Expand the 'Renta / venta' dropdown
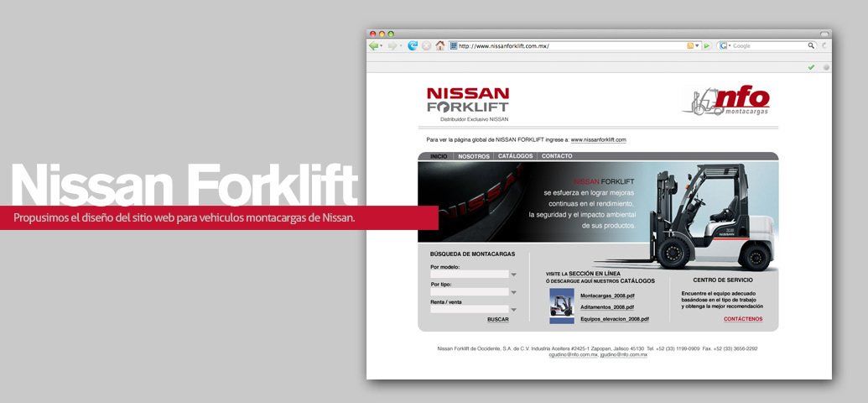 click(x=514, y=310)
